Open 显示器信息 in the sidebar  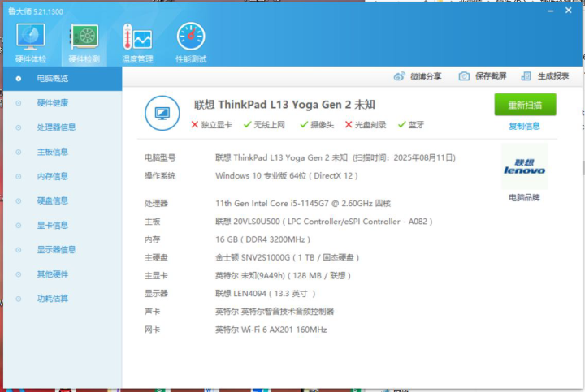click(x=63, y=250)
